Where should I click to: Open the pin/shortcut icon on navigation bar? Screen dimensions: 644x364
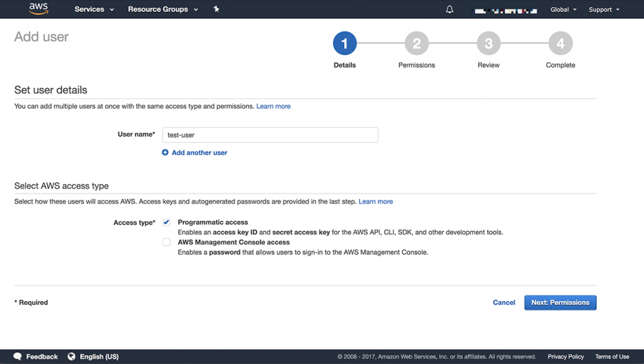(x=216, y=9)
